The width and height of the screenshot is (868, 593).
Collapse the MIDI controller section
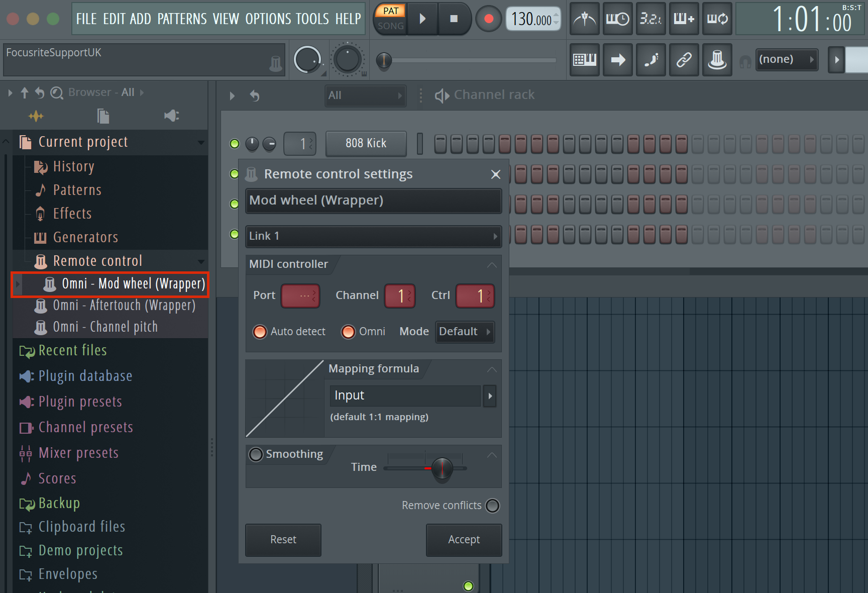[492, 265]
